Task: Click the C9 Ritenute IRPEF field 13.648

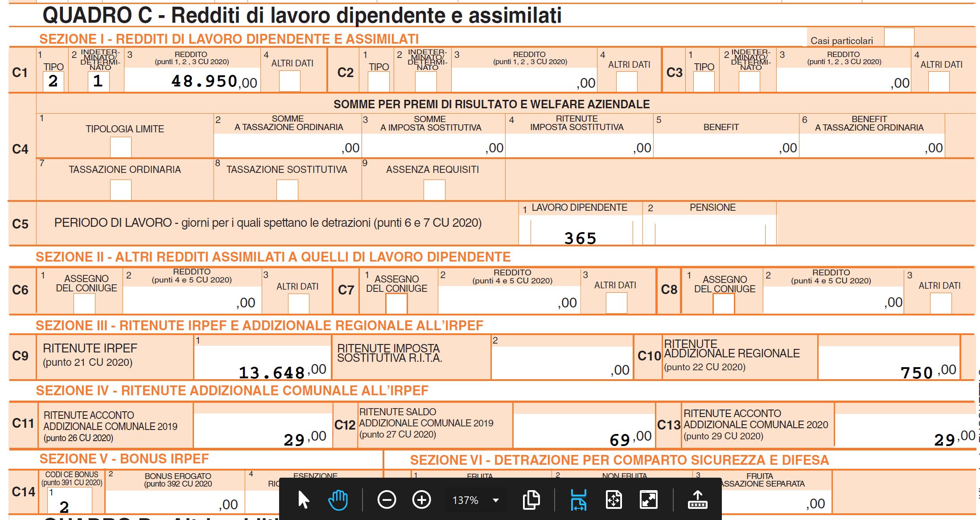Action: click(x=263, y=363)
